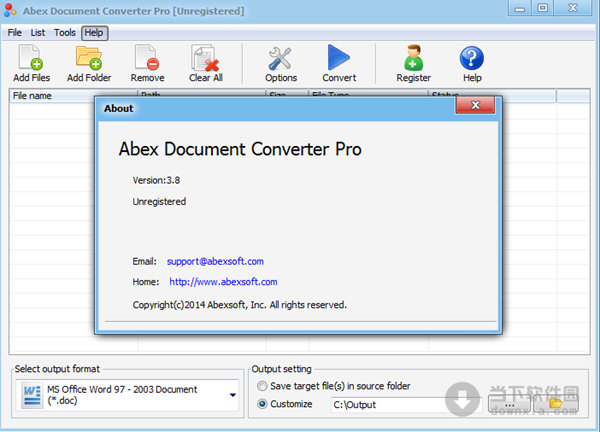Open the Help menu
Screen dimensions: 600x432
pos(94,33)
